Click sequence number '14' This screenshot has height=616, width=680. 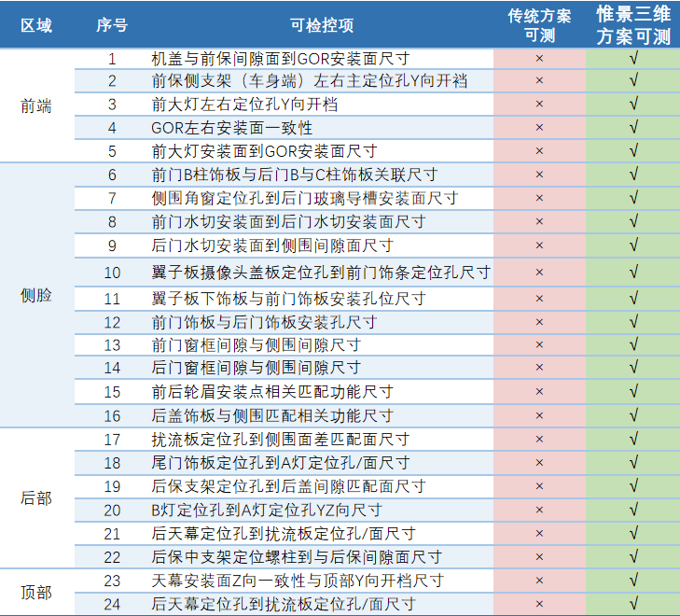112,368
